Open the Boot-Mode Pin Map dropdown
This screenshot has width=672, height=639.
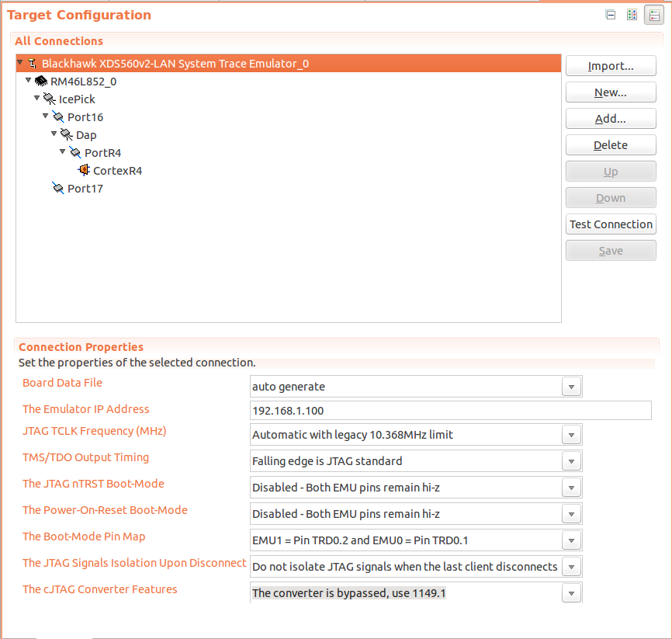point(571,540)
